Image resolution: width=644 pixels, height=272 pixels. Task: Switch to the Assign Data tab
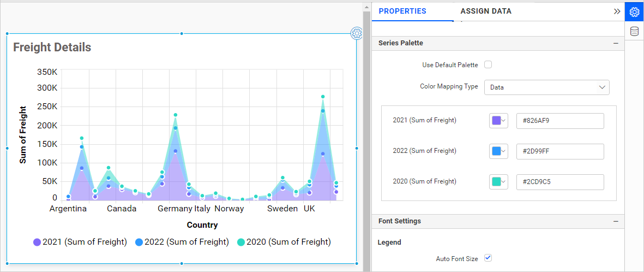tap(486, 11)
